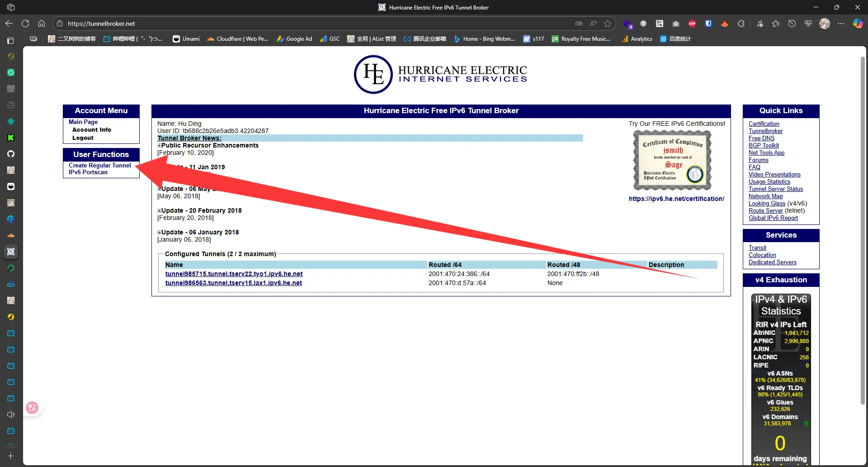Image resolution: width=868 pixels, height=467 pixels.
Task: Click the Copilot icon in toolbar
Action: tap(857, 24)
